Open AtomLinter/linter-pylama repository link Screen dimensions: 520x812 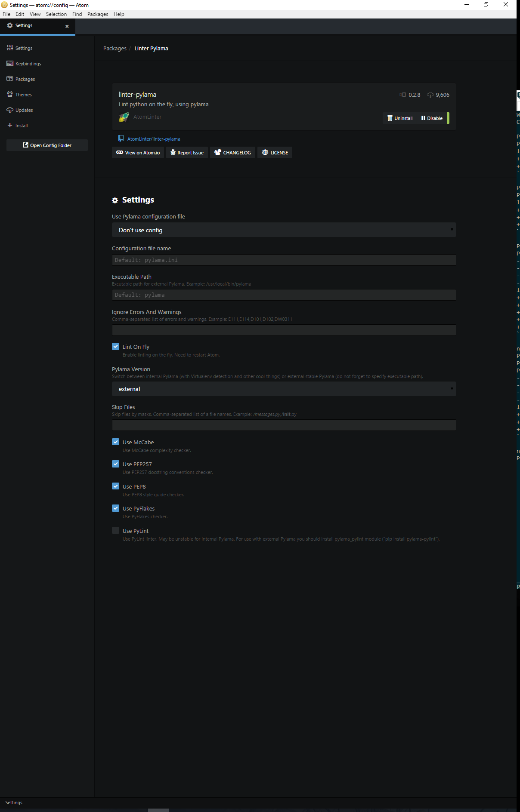[x=154, y=139]
